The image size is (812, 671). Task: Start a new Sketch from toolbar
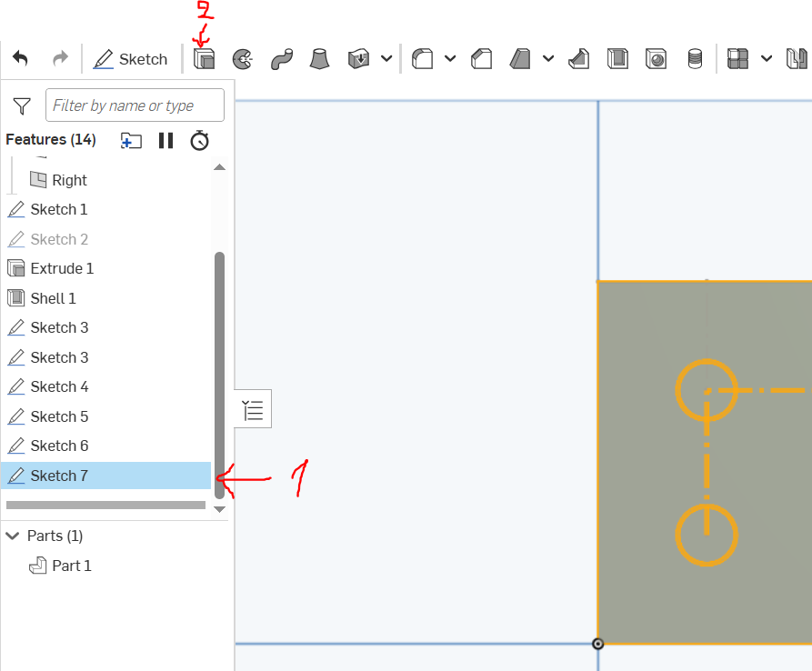click(x=131, y=59)
